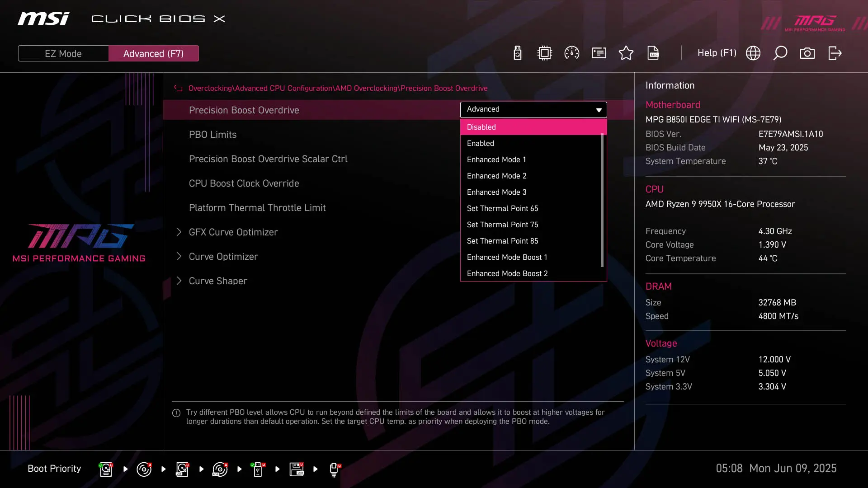
Task: Open the GFX Curve Optimizer submenu
Action: 233,232
